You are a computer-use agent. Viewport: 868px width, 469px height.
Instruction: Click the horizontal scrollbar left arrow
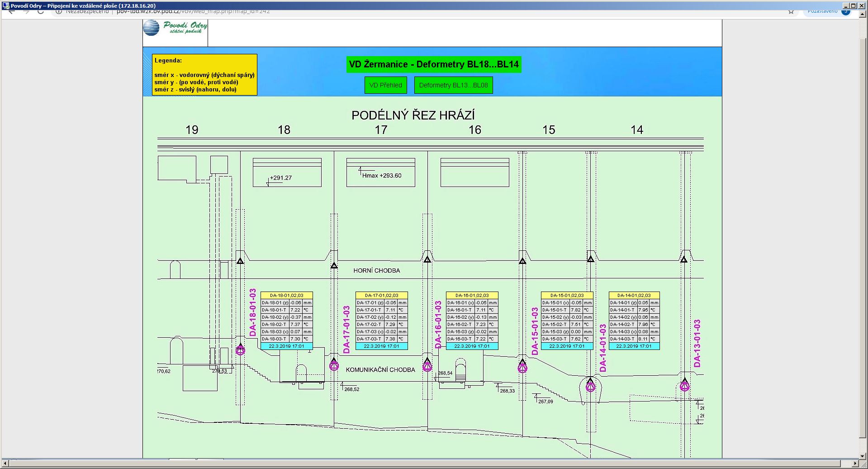[x=5, y=464]
